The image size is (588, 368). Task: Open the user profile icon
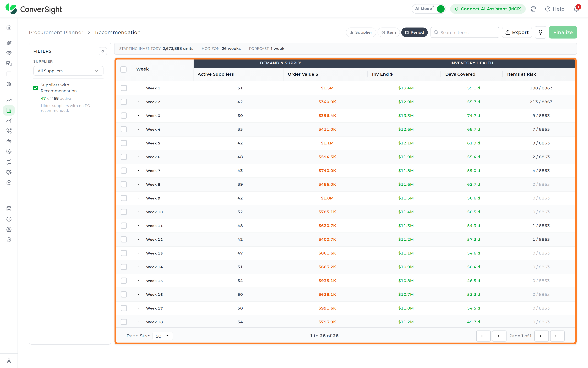pos(9,361)
